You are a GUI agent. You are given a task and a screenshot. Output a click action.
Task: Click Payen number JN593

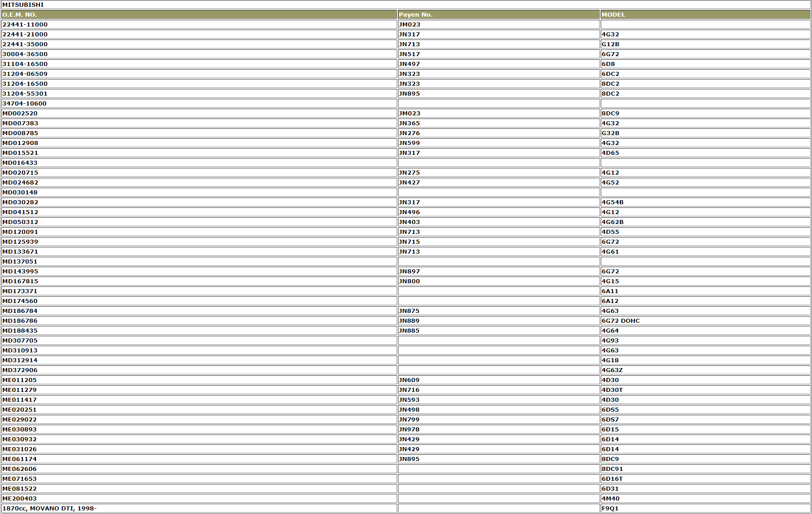click(499, 400)
